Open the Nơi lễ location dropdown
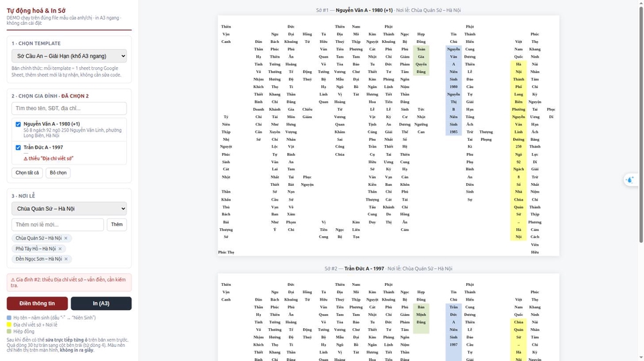Image resolution: width=644 pixels, height=361 pixels. 69,209
